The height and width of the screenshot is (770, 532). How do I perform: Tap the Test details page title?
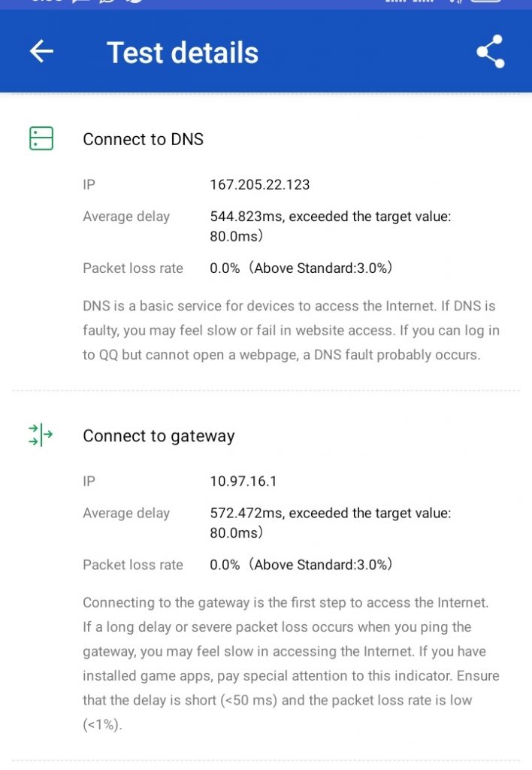[183, 53]
